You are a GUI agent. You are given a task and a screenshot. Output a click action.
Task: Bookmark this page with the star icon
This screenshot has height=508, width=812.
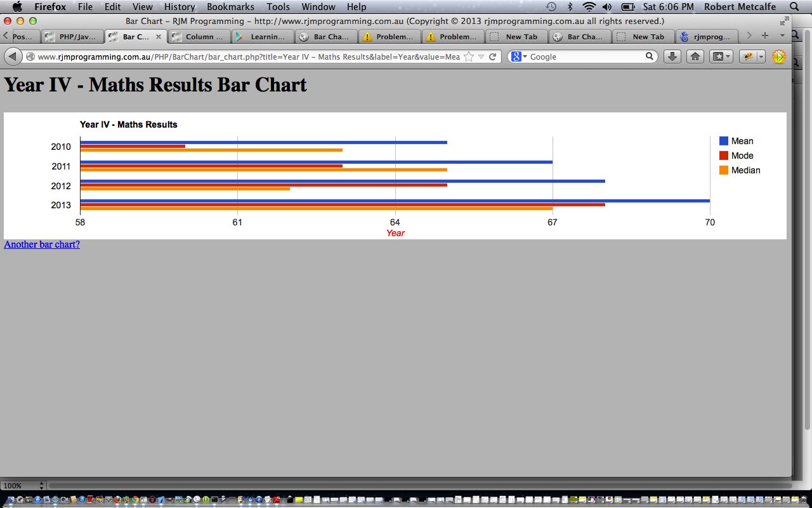(468, 57)
